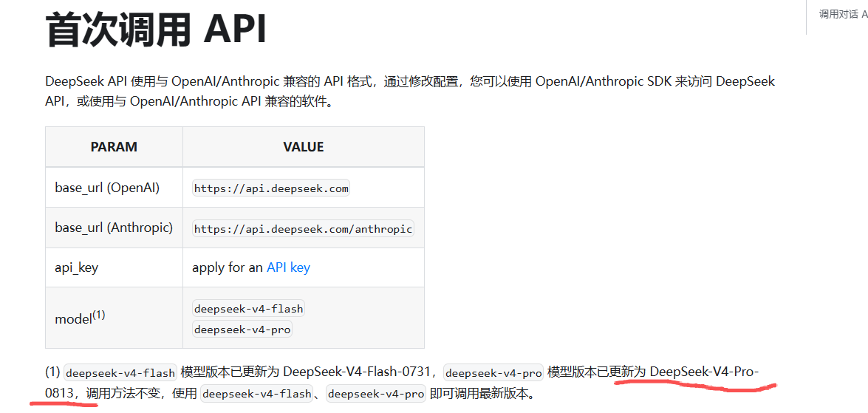
Task: Click '调用对话' item in right sidebar
Action: point(843,14)
